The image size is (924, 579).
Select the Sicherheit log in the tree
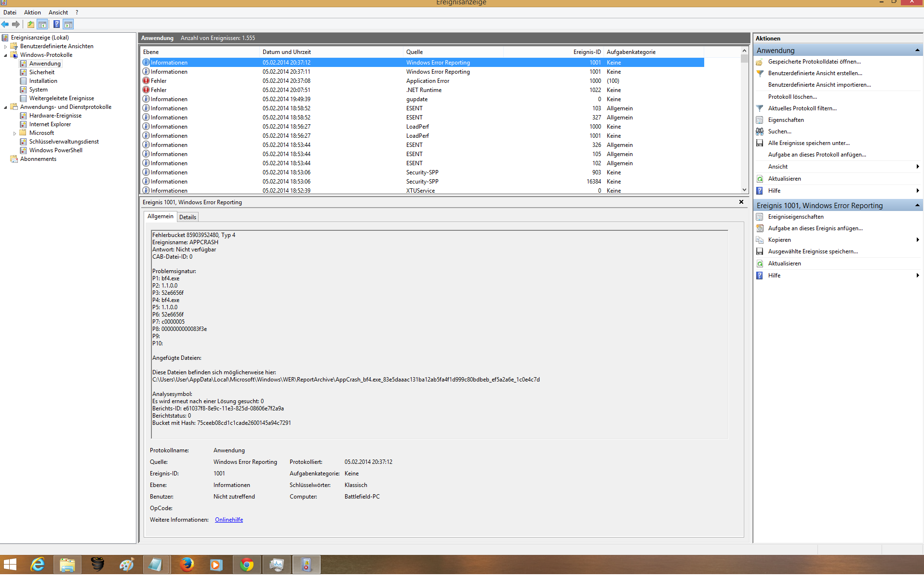pos(41,72)
